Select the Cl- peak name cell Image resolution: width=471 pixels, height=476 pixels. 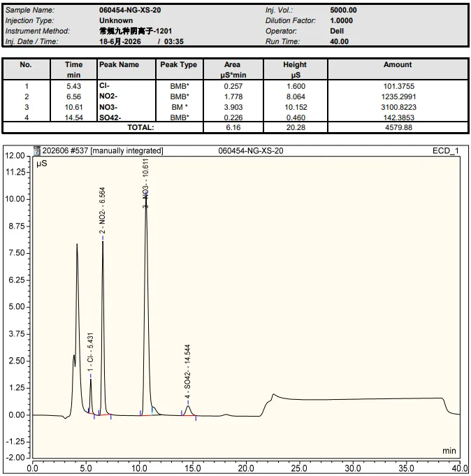[x=104, y=85]
